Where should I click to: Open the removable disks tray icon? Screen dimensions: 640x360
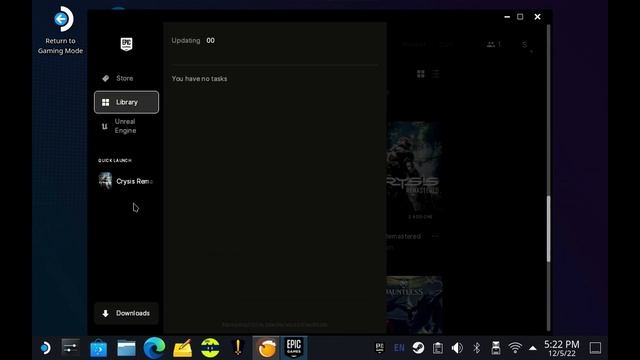click(x=496, y=348)
